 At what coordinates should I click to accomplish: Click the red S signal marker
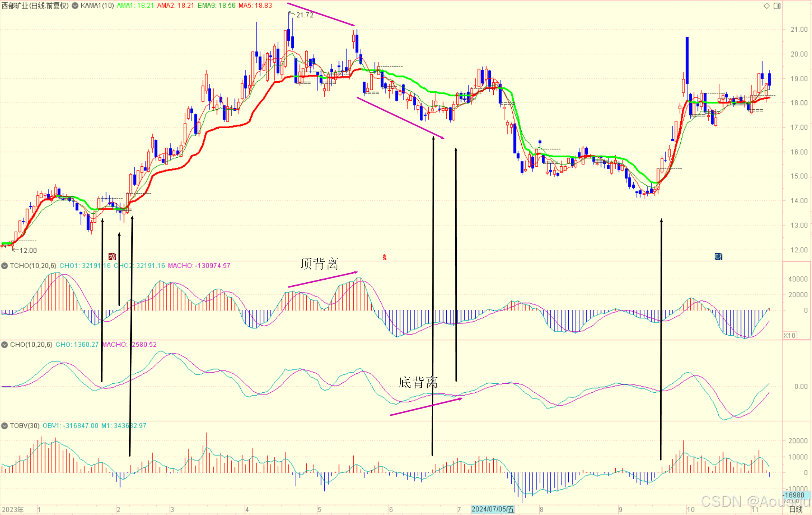(x=384, y=257)
